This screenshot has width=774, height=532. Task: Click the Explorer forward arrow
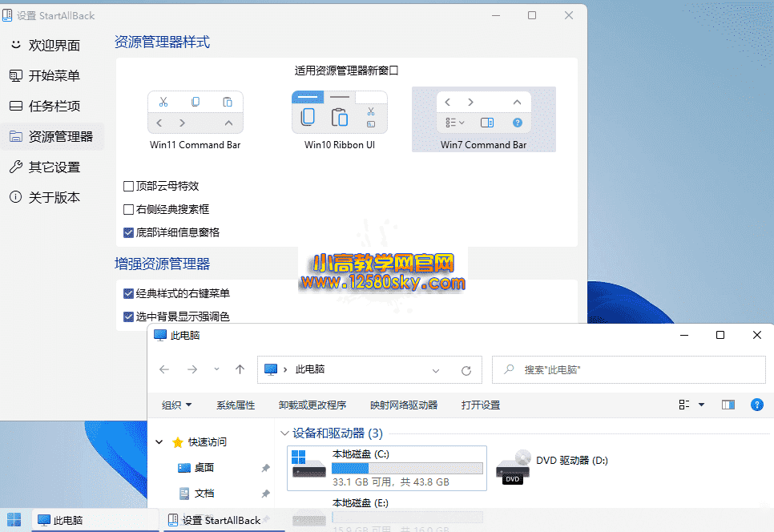click(192, 369)
